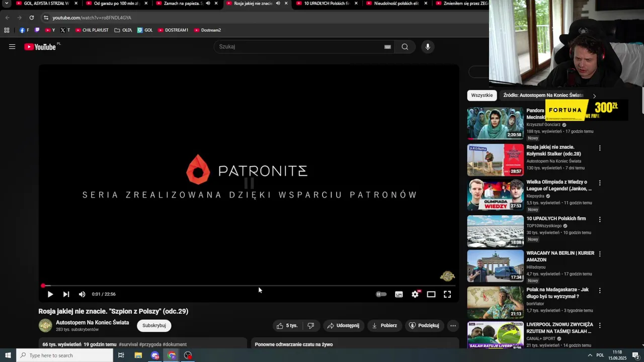Open options for the Wielka Olimpiada z Wiedzy video
Image resolution: width=644 pixels, height=362 pixels.
[x=600, y=183]
